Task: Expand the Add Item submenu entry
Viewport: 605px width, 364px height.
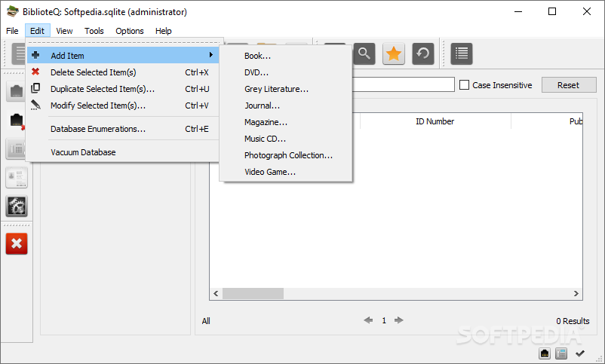Action: pyautogui.click(x=123, y=56)
